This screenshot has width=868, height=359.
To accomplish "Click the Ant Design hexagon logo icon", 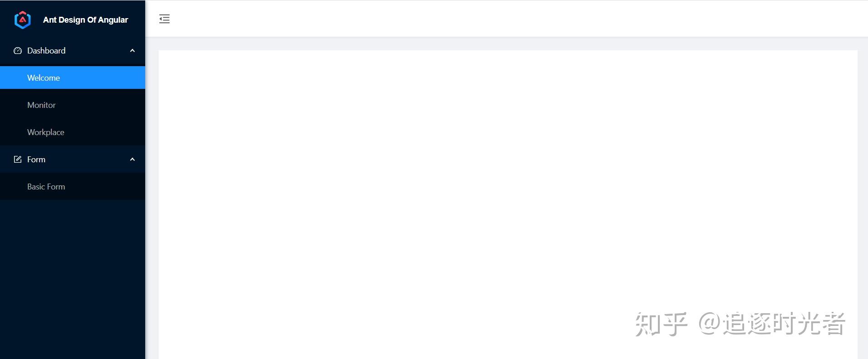I will tap(23, 19).
